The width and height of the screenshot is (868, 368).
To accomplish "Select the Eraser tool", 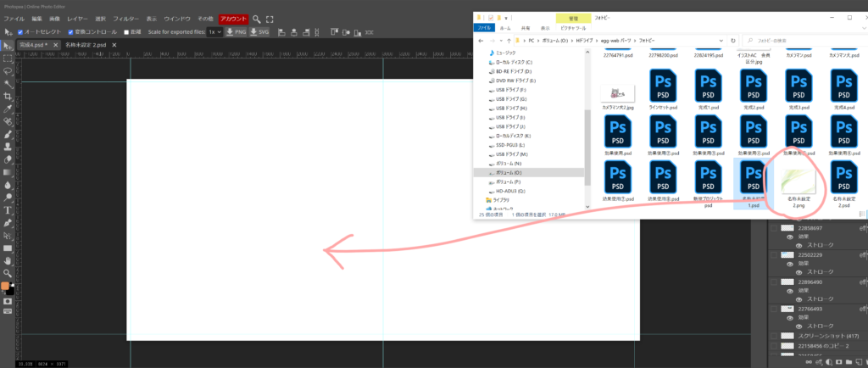I will (x=8, y=159).
